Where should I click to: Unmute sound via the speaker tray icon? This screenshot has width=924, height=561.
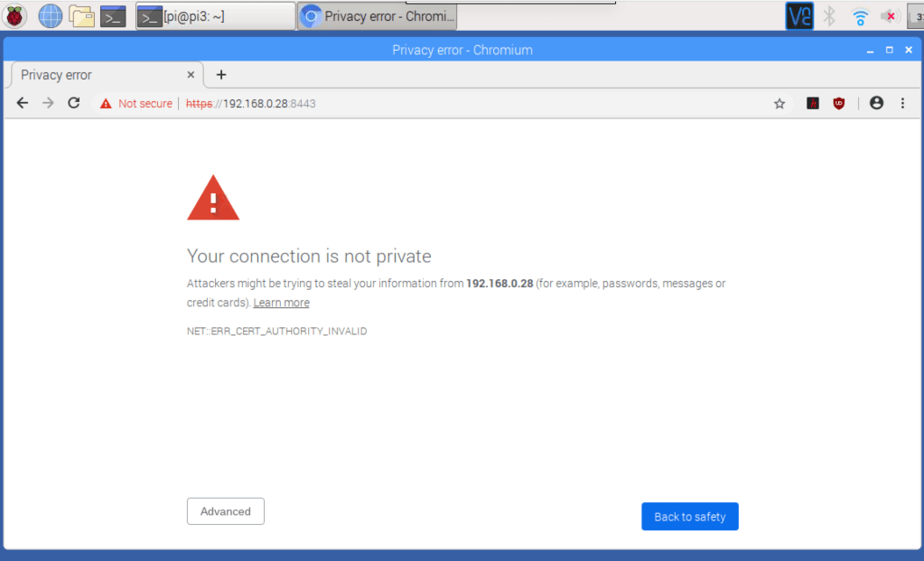coord(888,15)
